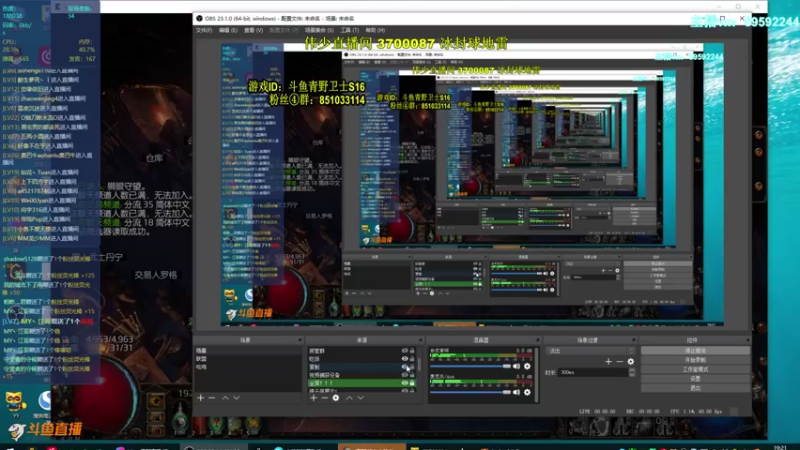
Task: Select the 吃鸡 scene in the Scenes list
Action: [x=248, y=367]
